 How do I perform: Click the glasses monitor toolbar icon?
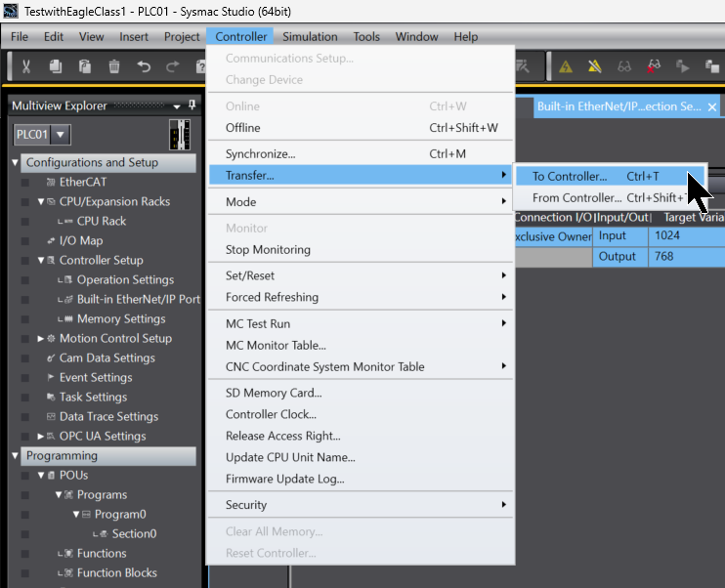pyautogui.click(x=623, y=67)
